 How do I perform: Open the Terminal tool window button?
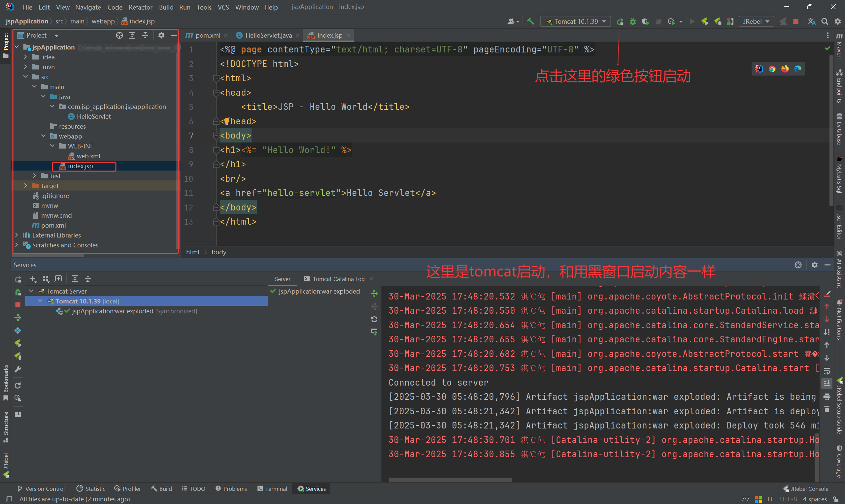[x=272, y=489]
